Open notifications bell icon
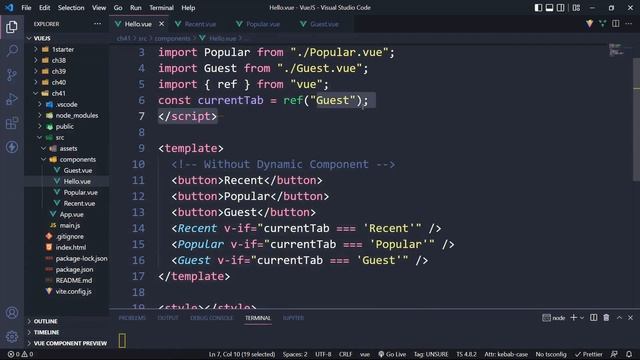This screenshot has width=640, height=360. 629,354
